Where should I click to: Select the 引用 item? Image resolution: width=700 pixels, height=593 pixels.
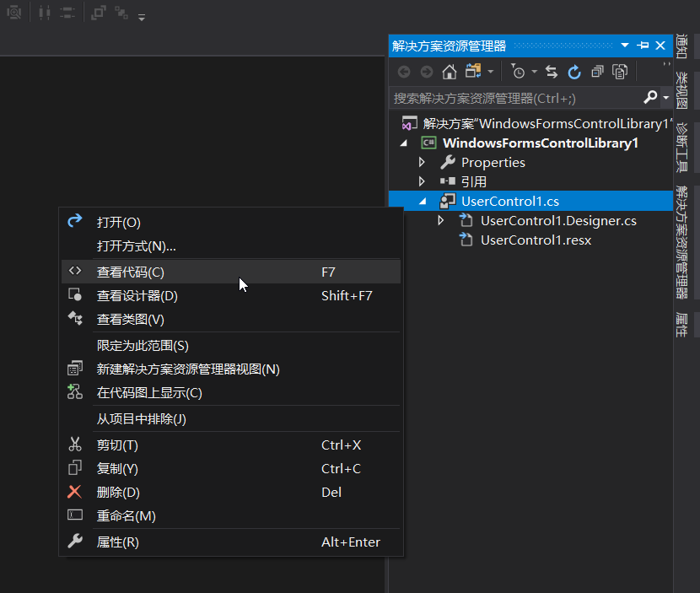tap(474, 181)
